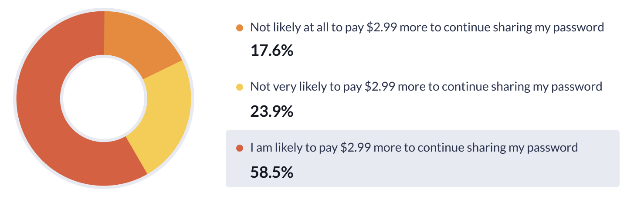Click the red legend dot for 'I am likely'
Screen dimensions: 644x203
pos(239,148)
